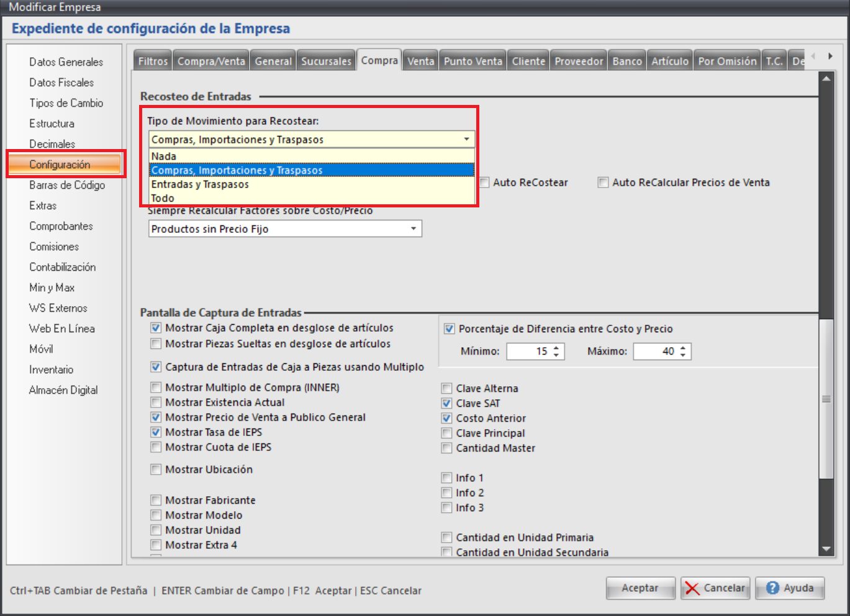This screenshot has width=850, height=616.
Task: Open help with the Ayuda question mark button
Action: (x=789, y=588)
